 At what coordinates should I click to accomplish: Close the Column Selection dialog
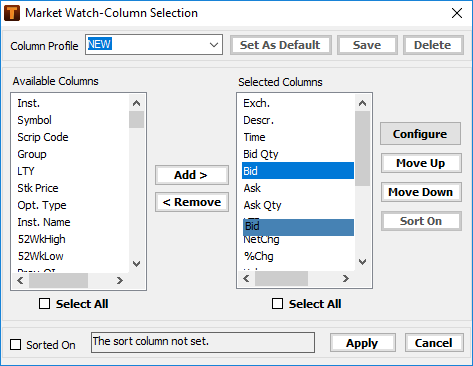pos(457,13)
